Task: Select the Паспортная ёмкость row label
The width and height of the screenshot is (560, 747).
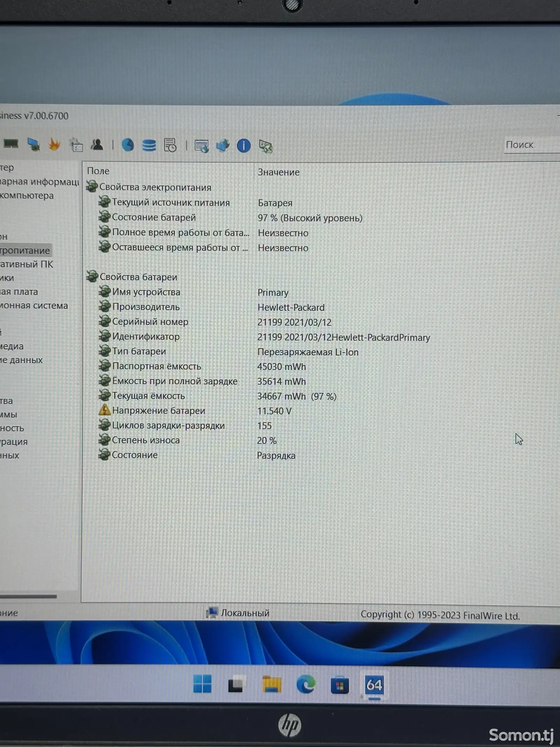Action: tap(156, 366)
